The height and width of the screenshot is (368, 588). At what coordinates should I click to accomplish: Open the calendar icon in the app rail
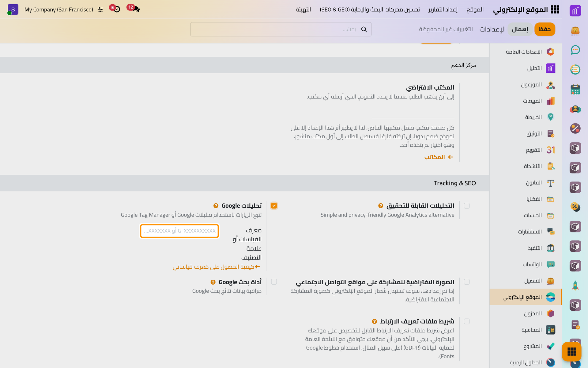coord(575,89)
